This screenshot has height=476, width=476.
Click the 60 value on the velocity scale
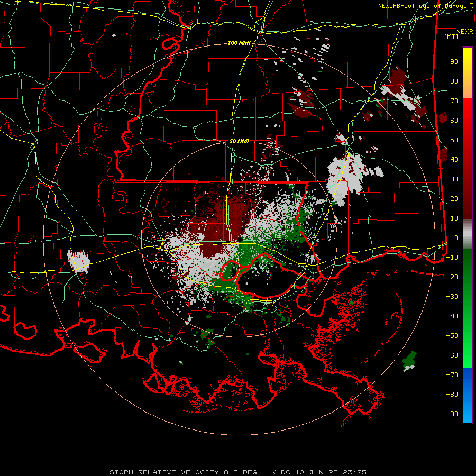pyautogui.click(x=454, y=120)
